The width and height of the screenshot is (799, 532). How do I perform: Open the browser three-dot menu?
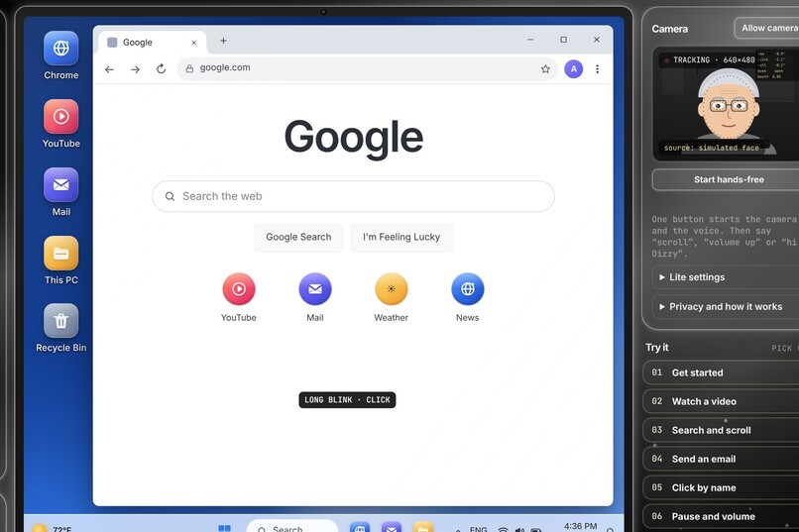click(597, 68)
